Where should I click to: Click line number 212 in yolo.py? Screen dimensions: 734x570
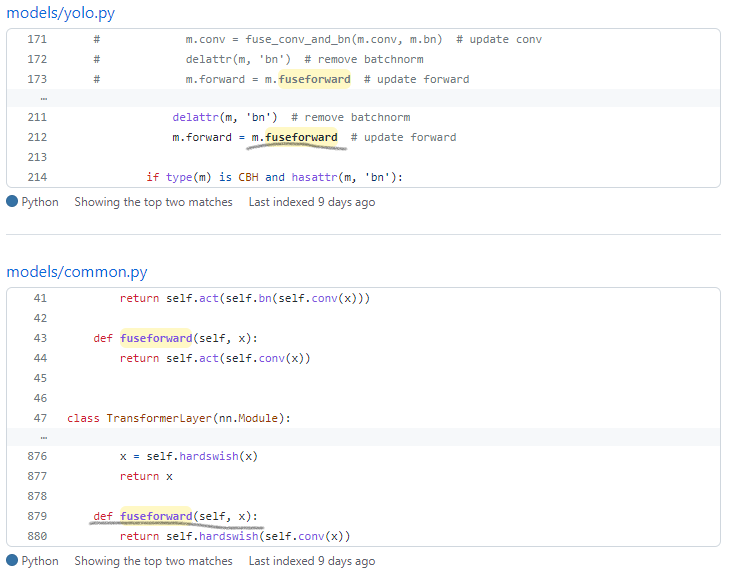[37, 137]
